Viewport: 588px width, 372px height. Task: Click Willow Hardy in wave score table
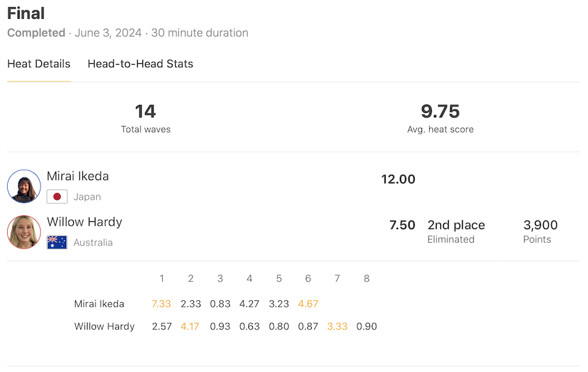pyautogui.click(x=105, y=326)
